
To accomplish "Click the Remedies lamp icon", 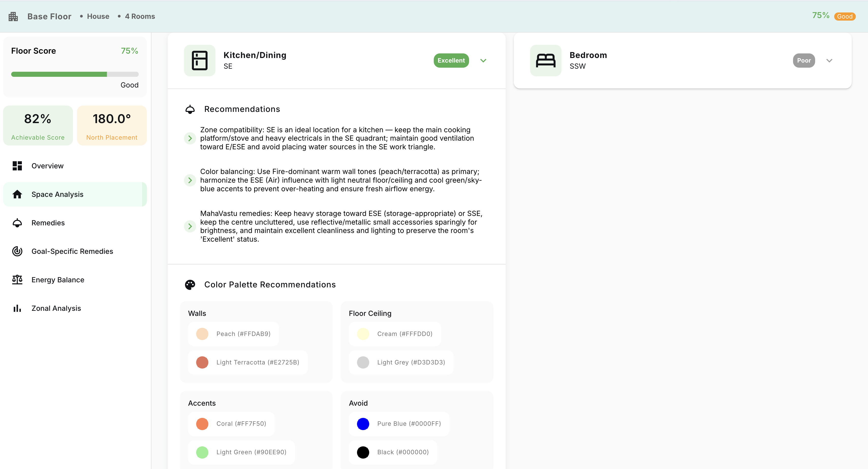I will [17, 223].
